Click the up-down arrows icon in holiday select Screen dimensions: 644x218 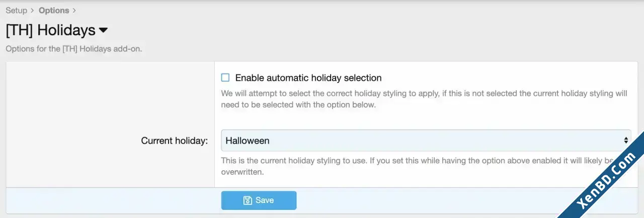click(x=626, y=141)
